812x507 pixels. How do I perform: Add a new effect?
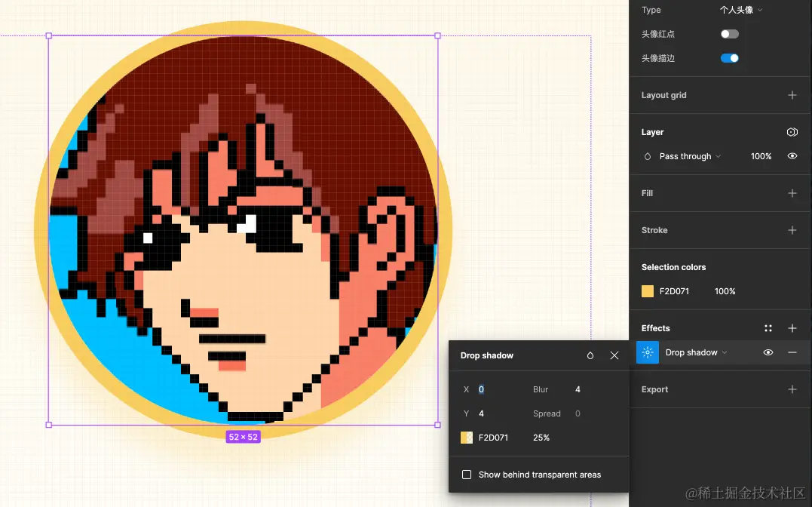tap(792, 328)
